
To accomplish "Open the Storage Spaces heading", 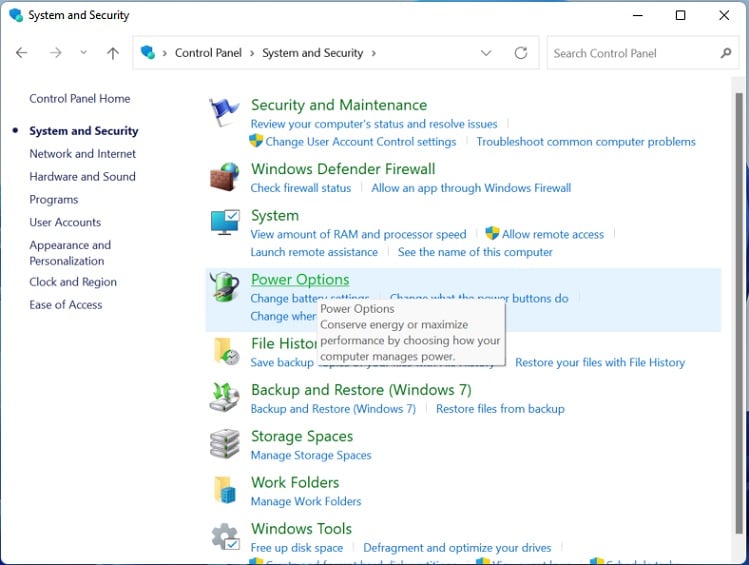I will point(302,437).
